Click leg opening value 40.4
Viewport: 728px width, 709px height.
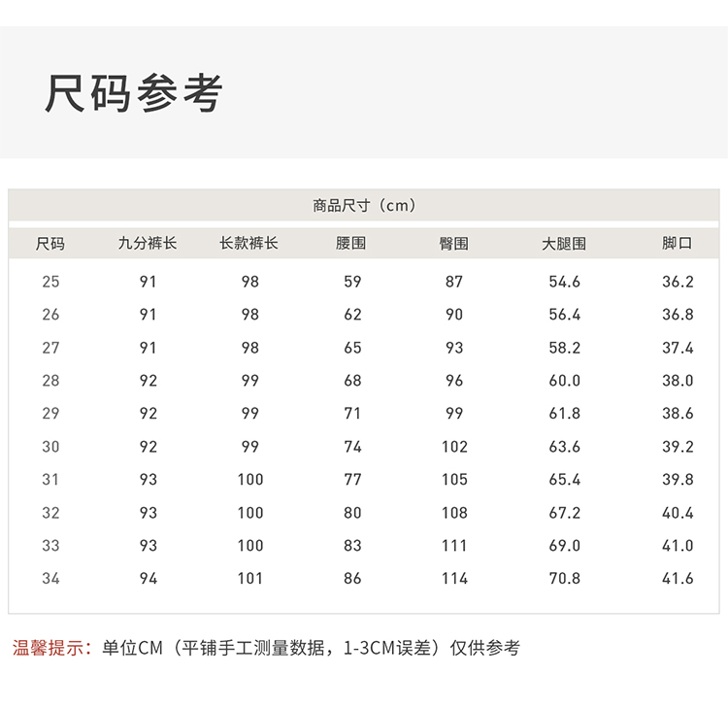tap(678, 513)
